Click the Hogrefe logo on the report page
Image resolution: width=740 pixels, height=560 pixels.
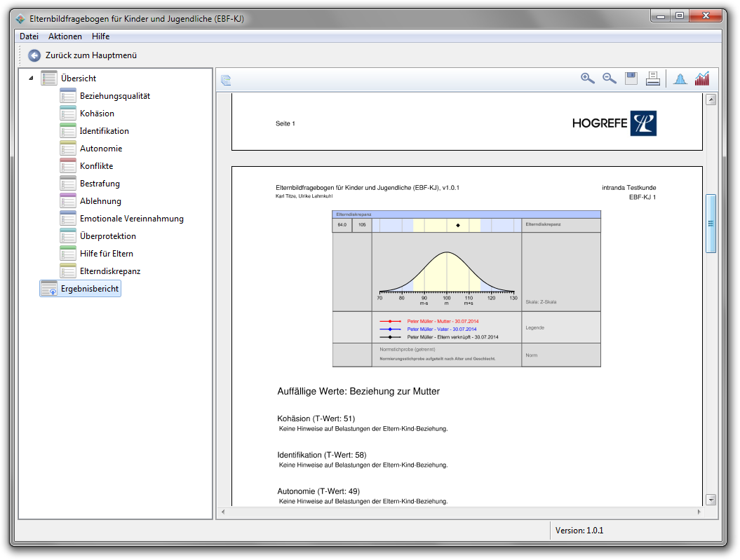coord(614,123)
